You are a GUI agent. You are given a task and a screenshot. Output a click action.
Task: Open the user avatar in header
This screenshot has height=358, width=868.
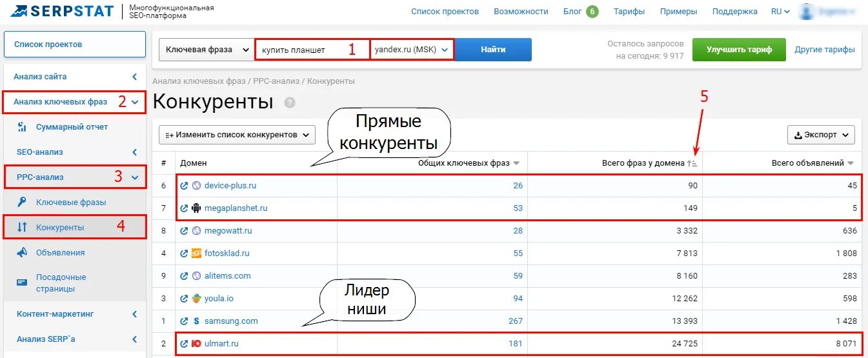pyautogui.click(x=807, y=11)
